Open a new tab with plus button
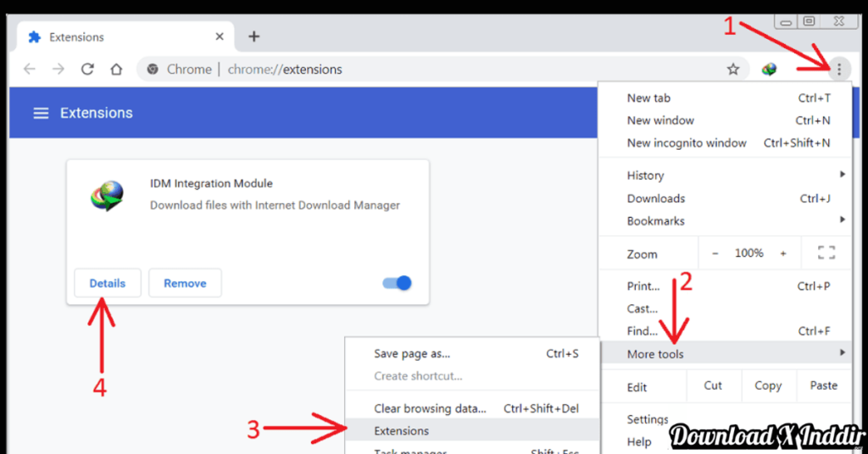Image resolution: width=868 pixels, height=454 pixels. (253, 36)
